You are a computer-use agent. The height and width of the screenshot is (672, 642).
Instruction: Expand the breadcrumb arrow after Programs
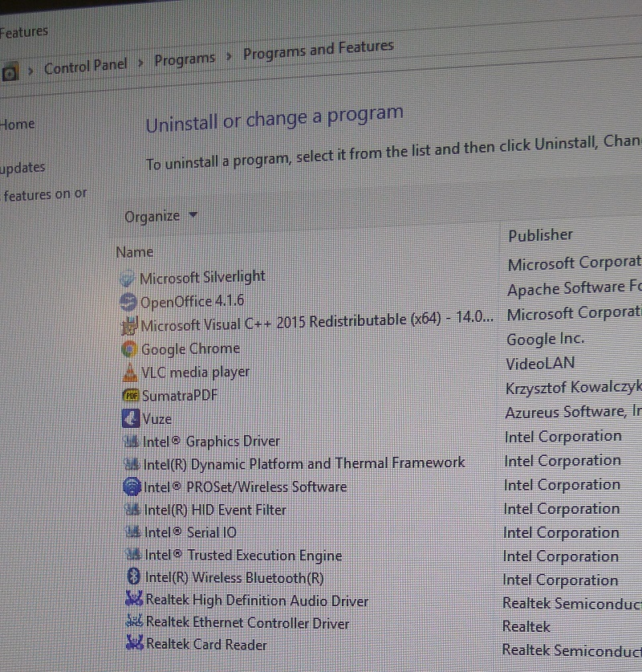pyautogui.click(x=229, y=56)
